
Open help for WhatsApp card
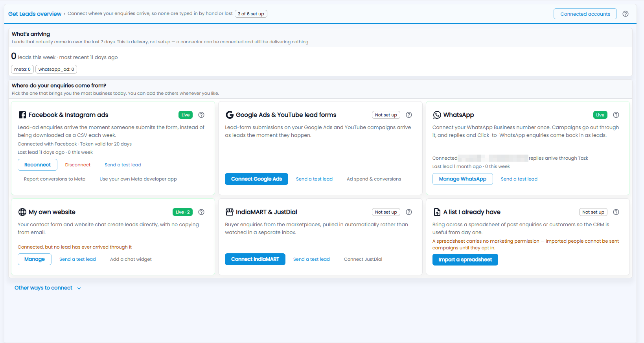[x=616, y=115]
